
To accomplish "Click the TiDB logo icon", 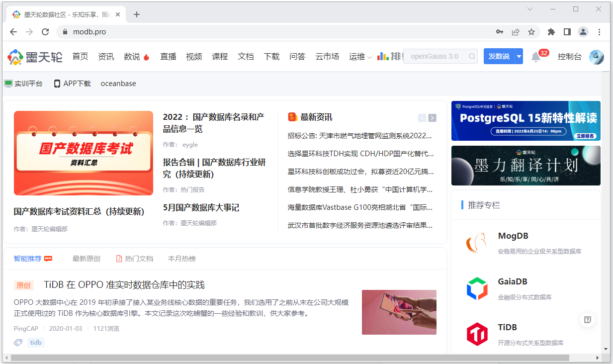I will pyautogui.click(x=477, y=334).
